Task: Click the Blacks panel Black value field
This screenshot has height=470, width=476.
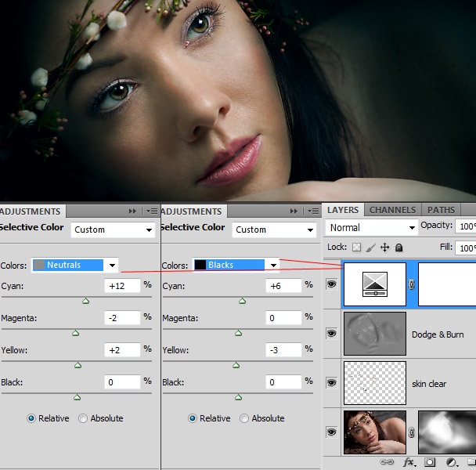Action: pos(283,382)
